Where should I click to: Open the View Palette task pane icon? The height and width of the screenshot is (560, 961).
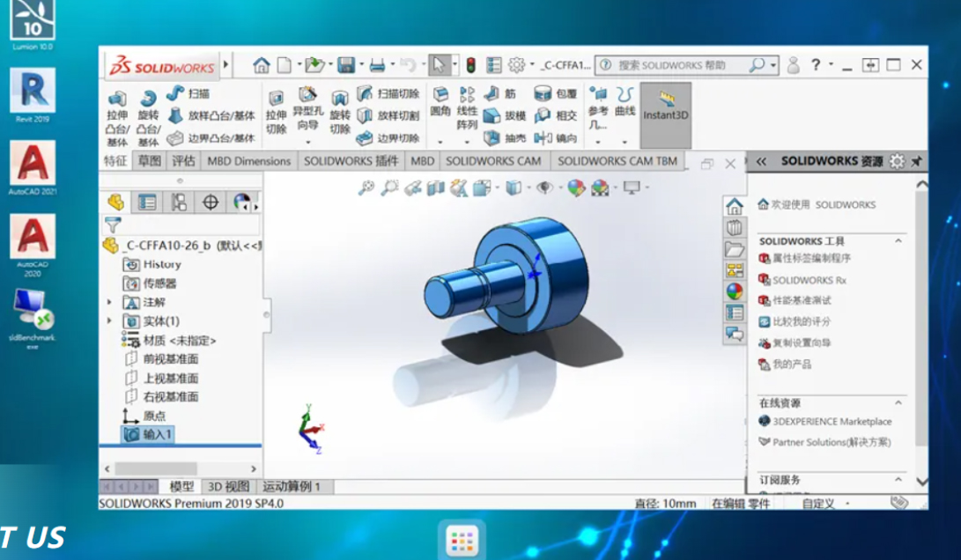tap(735, 269)
